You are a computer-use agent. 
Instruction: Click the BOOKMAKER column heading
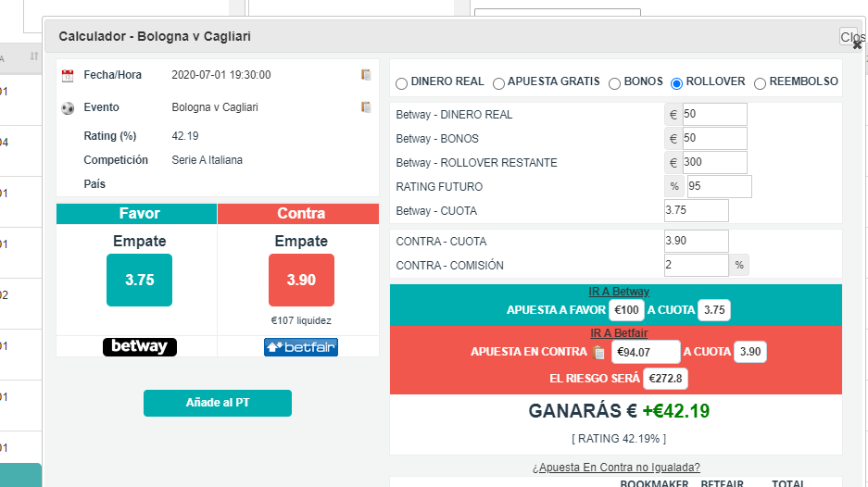click(x=654, y=483)
